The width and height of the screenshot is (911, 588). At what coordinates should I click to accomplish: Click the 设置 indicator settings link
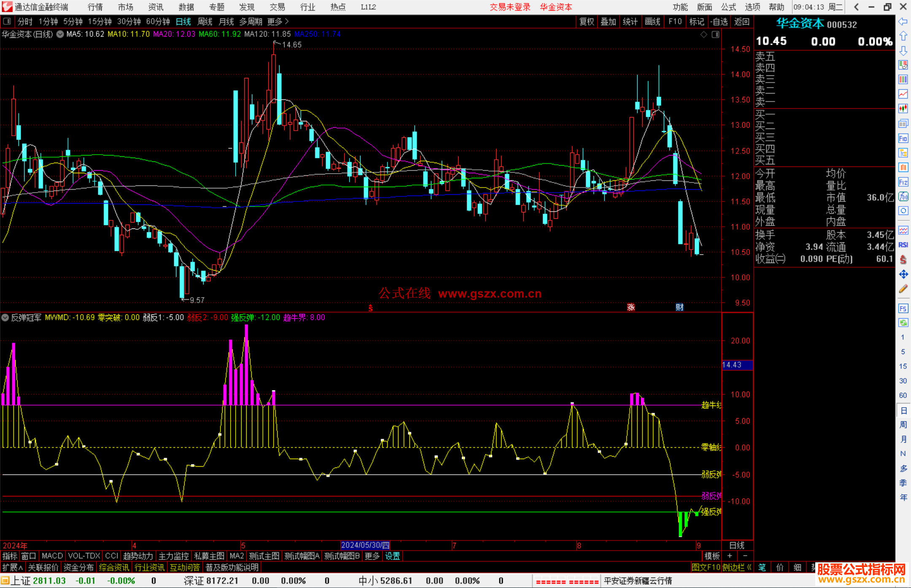click(392, 556)
